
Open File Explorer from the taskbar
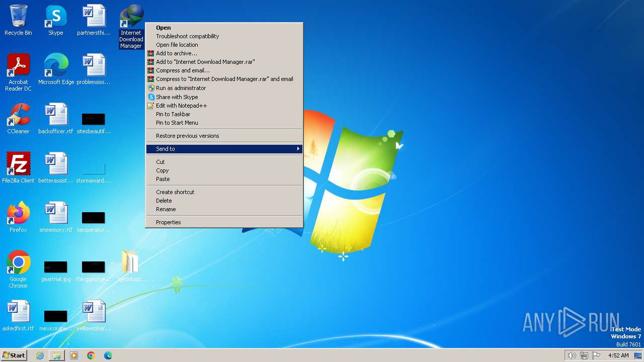point(57,355)
